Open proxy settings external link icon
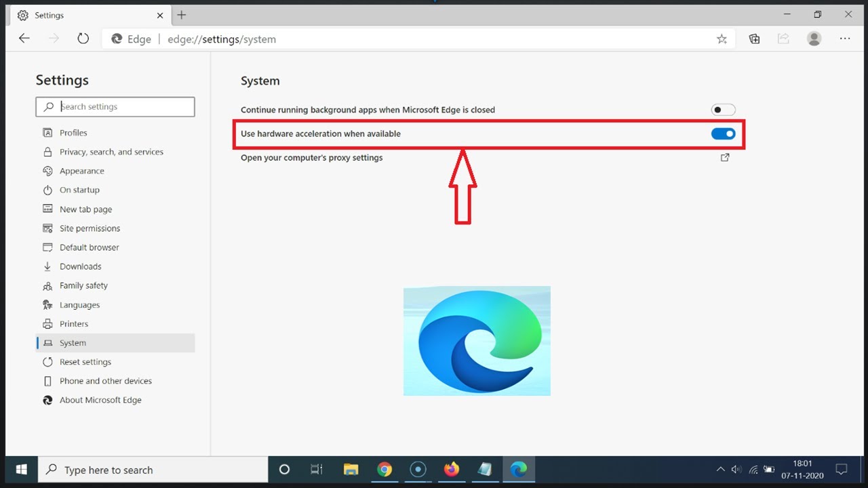The width and height of the screenshot is (868, 488). point(725,157)
